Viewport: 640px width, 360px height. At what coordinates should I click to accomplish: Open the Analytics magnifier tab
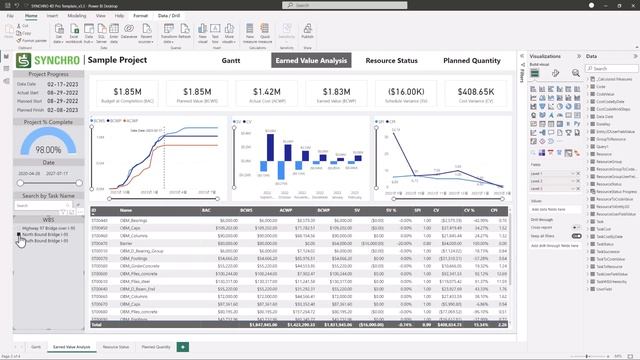(576, 73)
